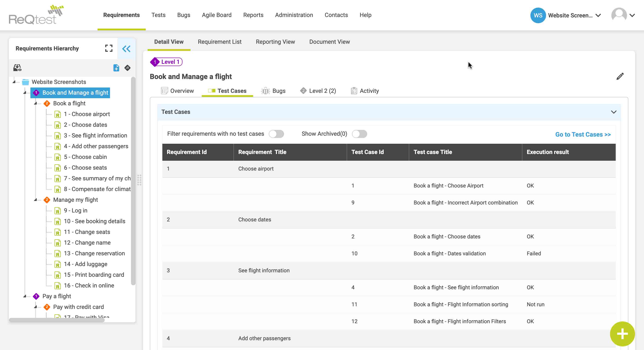Click the add new requirement document icon

point(116,68)
